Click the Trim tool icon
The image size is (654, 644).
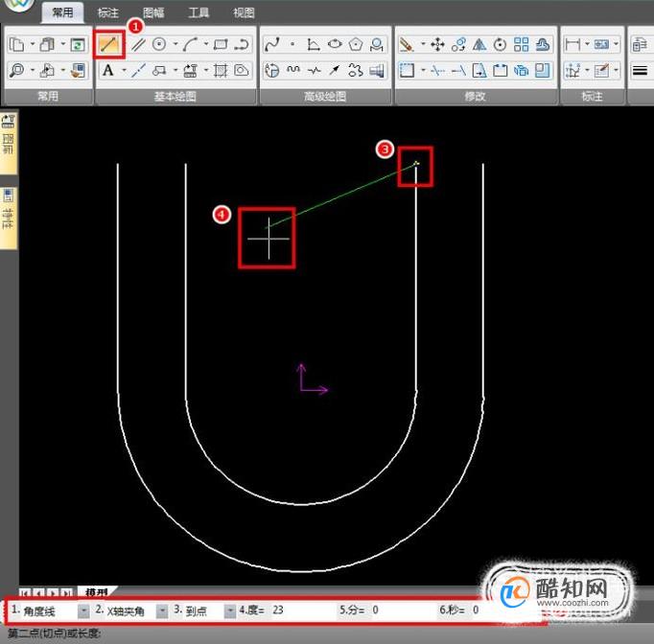pos(437,71)
